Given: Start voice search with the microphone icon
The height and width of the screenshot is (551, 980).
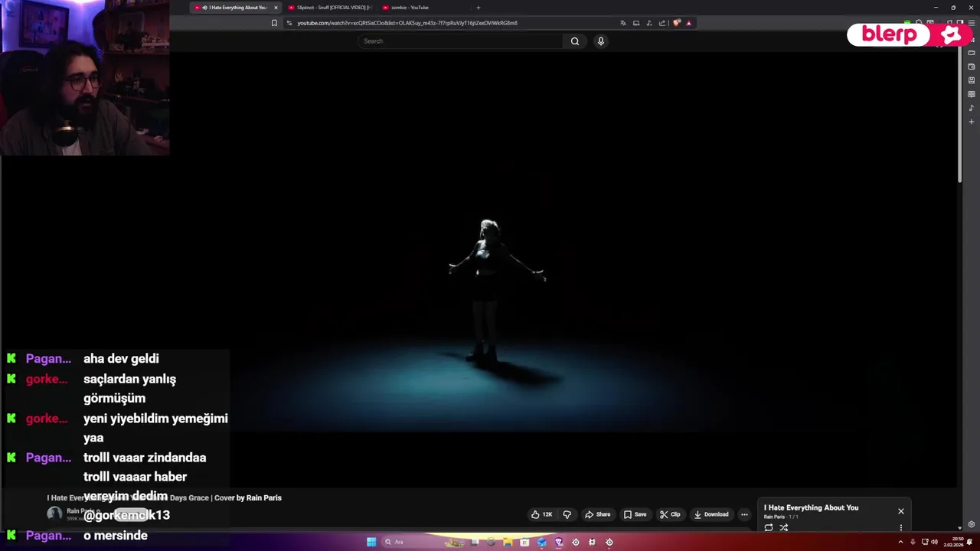Looking at the screenshot, I should point(601,41).
